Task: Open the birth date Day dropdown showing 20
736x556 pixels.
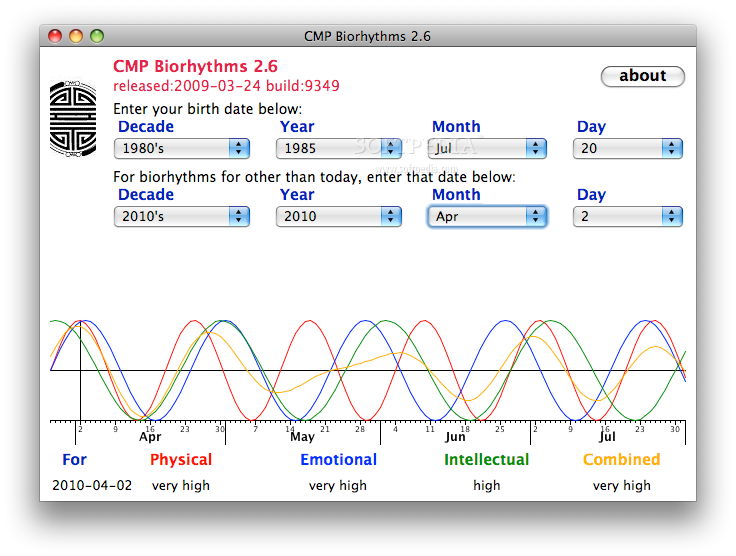Action: pyautogui.click(x=628, y=148)
